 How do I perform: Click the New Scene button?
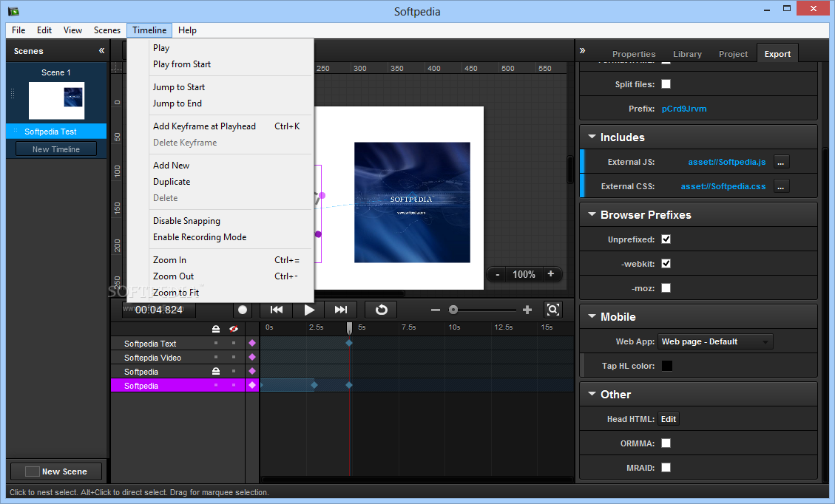pyautogui.click(x=56, y=471)
